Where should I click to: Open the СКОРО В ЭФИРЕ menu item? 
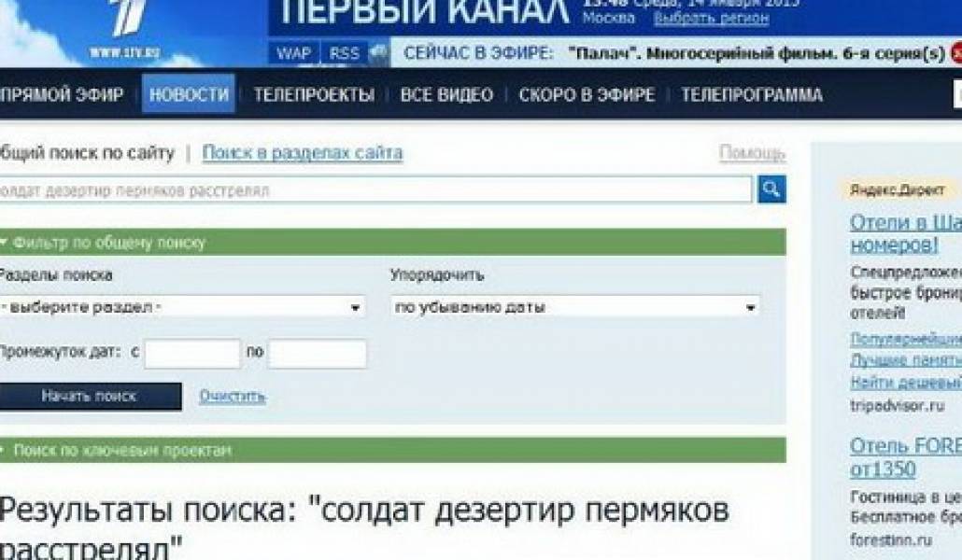[587, 94]
